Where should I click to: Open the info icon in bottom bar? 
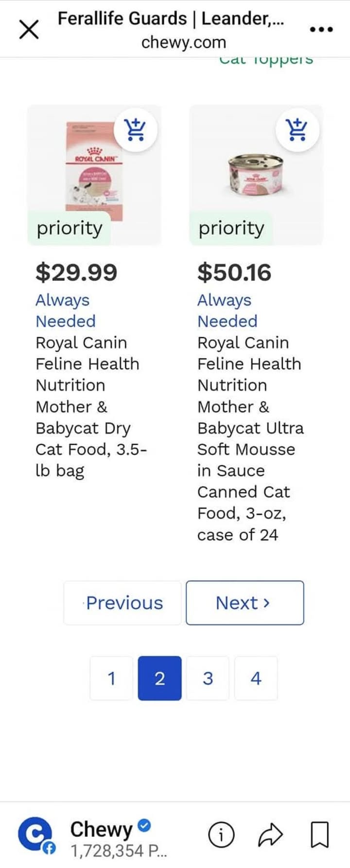pyautogui.click(x=221, y=835)
